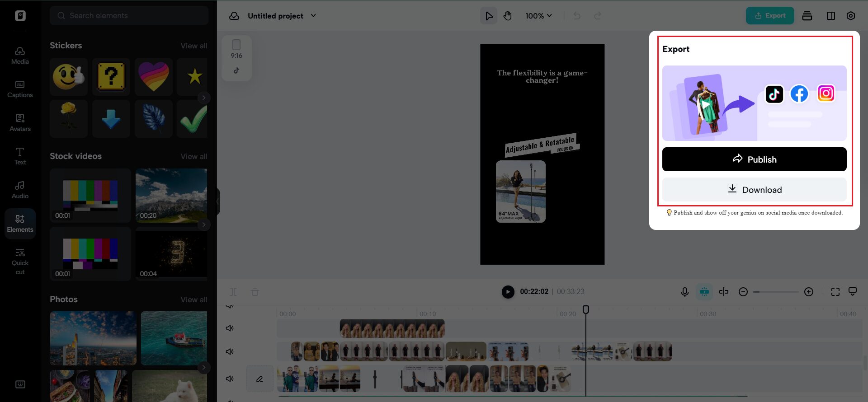Open the Quick cut tool
868x402 pixels.
(20, 262)
